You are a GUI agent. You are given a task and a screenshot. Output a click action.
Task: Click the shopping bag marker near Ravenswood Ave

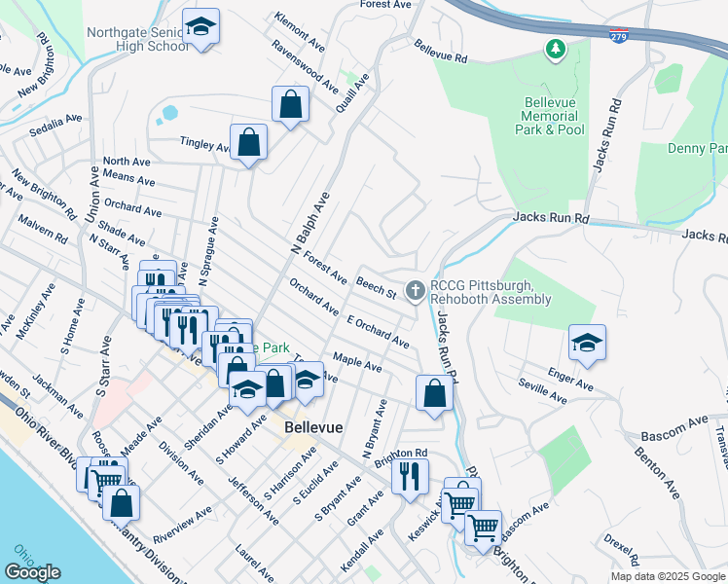pos(291,103)
